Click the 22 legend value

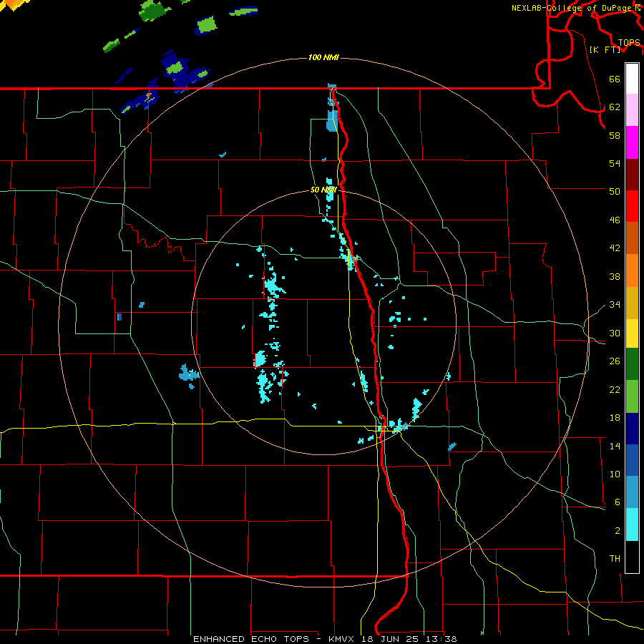click(615, 390)
